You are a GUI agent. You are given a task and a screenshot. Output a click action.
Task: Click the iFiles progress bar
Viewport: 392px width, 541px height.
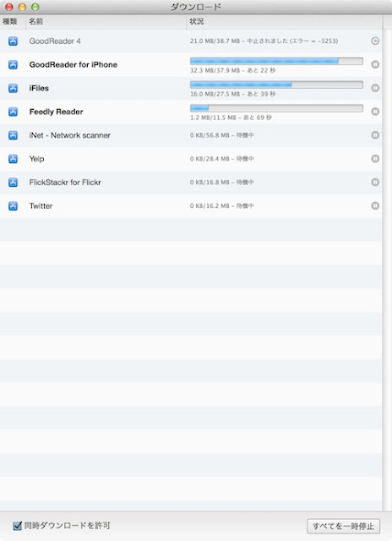[276, 85]
